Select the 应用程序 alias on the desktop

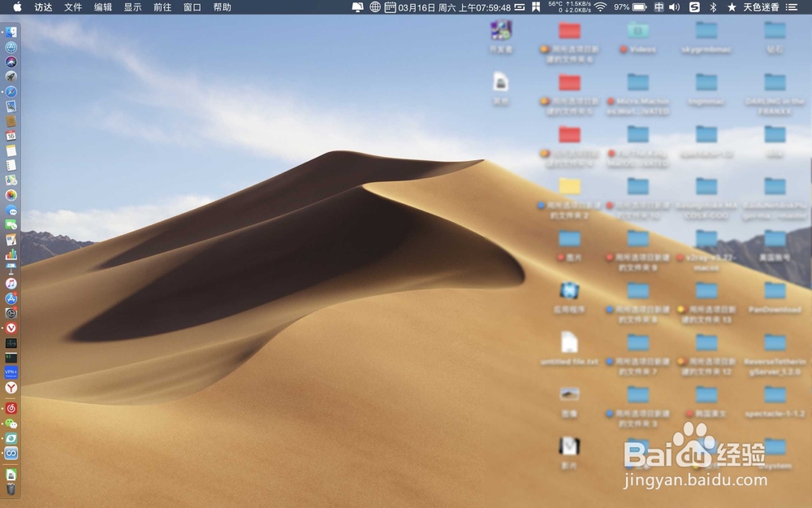[x=569, y=290]
